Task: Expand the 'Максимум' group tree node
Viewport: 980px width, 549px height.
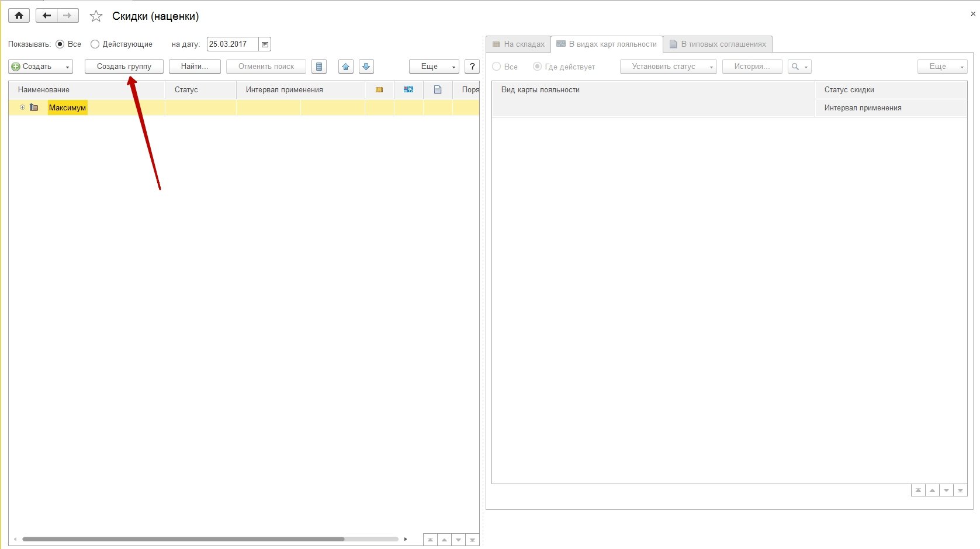Action: (x=22, y=107)
